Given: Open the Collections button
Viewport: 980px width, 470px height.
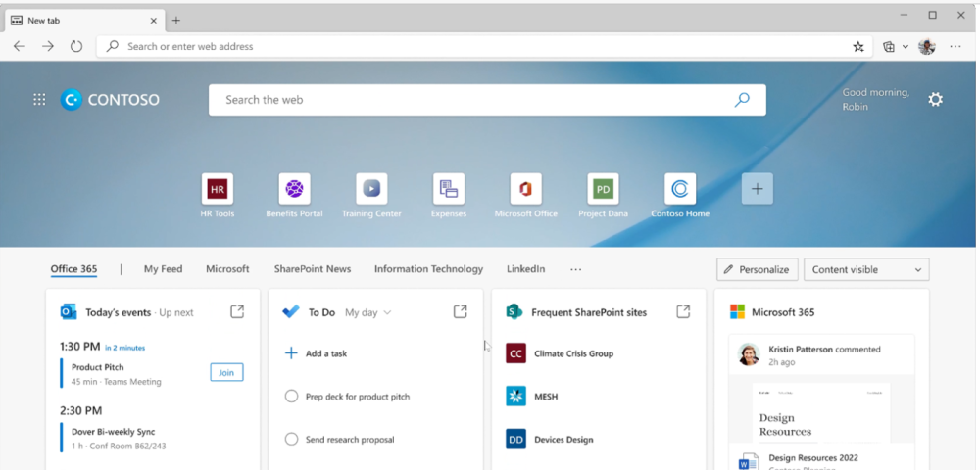Looking at the screenshot, I should tap(889, 46).
